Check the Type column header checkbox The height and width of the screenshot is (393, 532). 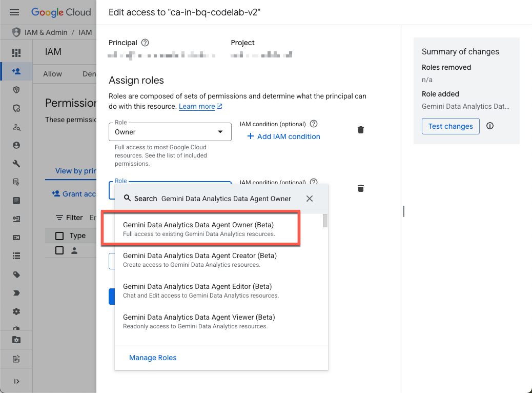(x=59, y=235)
